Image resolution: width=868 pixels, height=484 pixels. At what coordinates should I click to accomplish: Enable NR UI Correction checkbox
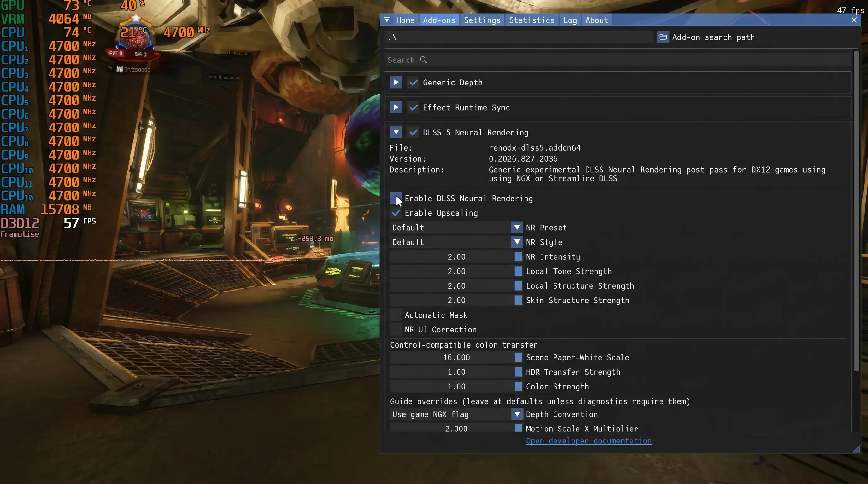396,330
